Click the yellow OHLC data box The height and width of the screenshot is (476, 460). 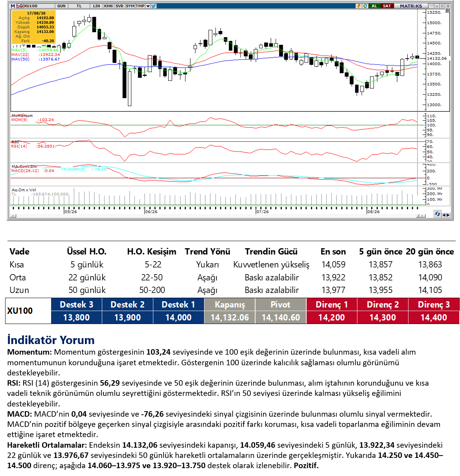[x=33, y=27]
